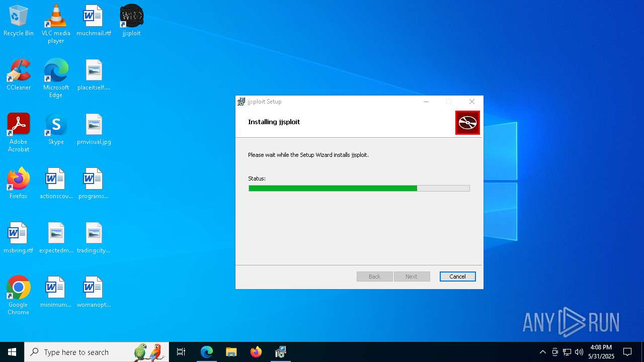Open the Recycle Bin desktop icon
This screenshot has width=644, height=362.
pos(19,21)
